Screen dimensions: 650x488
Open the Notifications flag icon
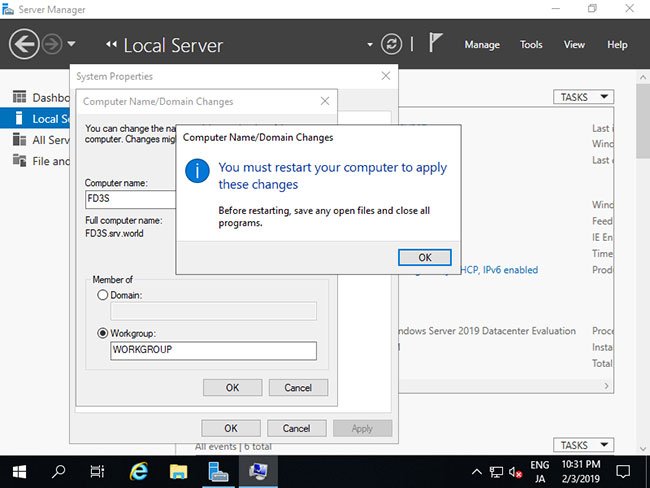(x=435, y=43)
